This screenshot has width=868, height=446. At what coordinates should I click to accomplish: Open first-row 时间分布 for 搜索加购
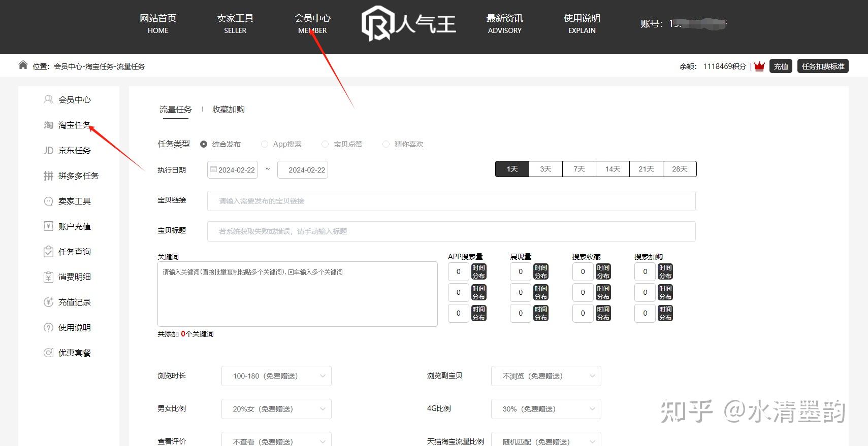[x=665, y=271]
